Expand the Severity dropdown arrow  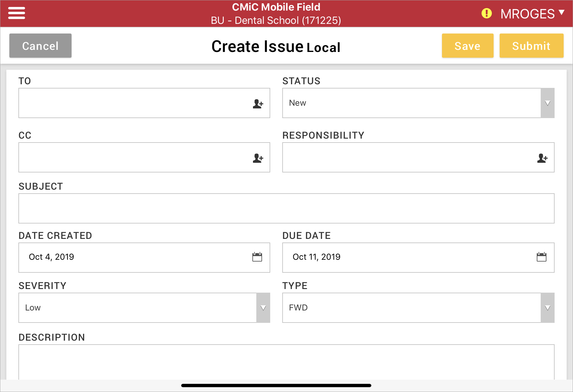pos(263,308)
